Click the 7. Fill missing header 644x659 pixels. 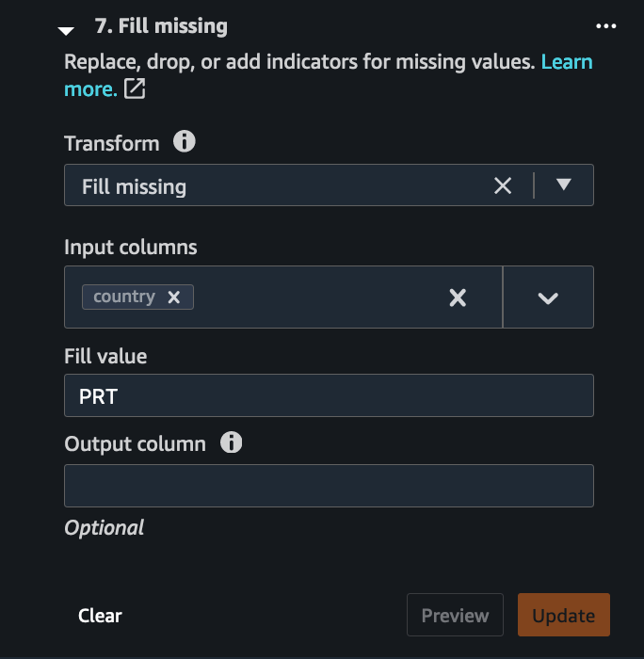coord(161,26)
